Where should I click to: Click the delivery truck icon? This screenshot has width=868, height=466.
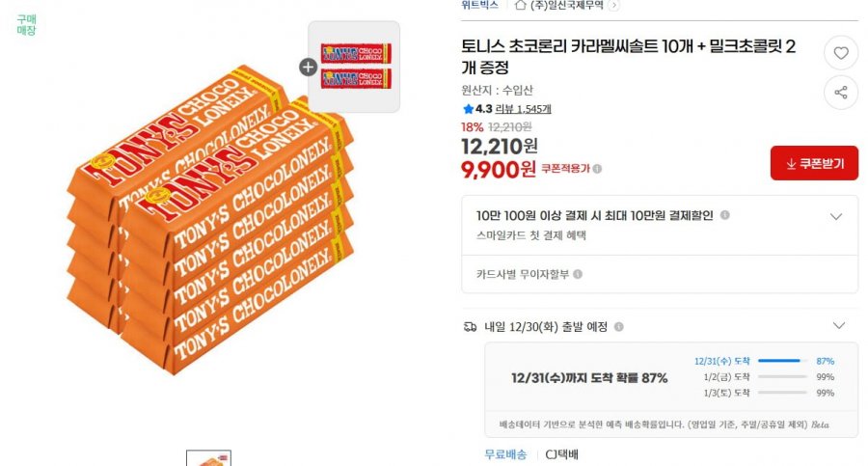tap(470, 327)
